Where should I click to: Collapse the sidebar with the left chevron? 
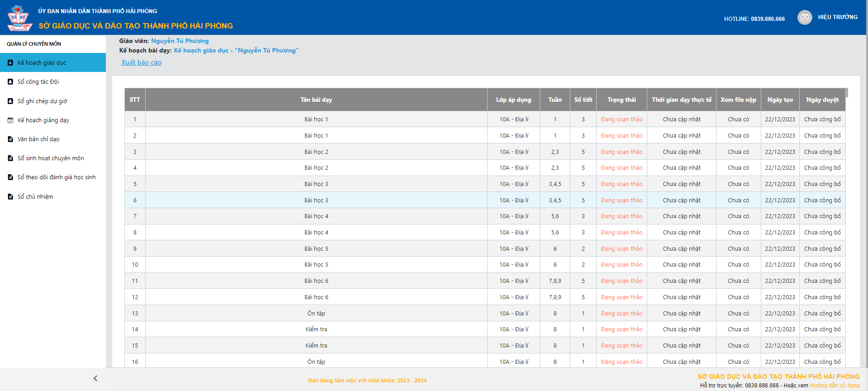(x=95, y=378)
